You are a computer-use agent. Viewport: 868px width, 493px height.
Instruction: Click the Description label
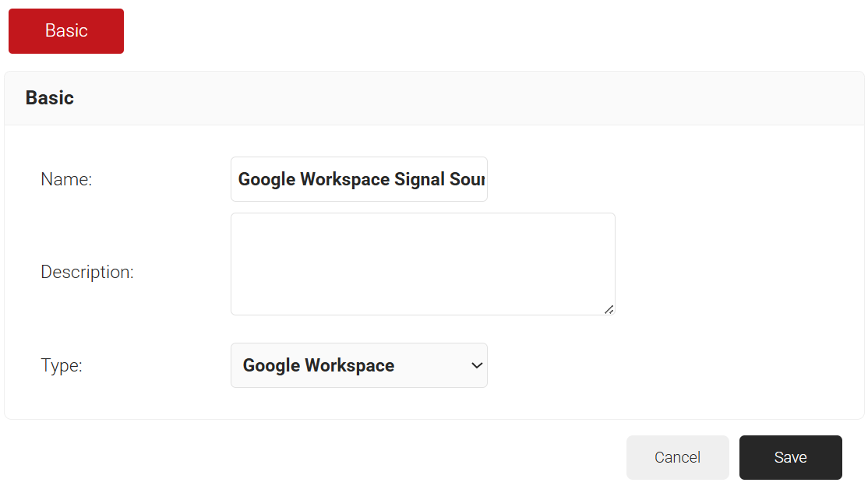pyautogui.click(x=87, y=273)
